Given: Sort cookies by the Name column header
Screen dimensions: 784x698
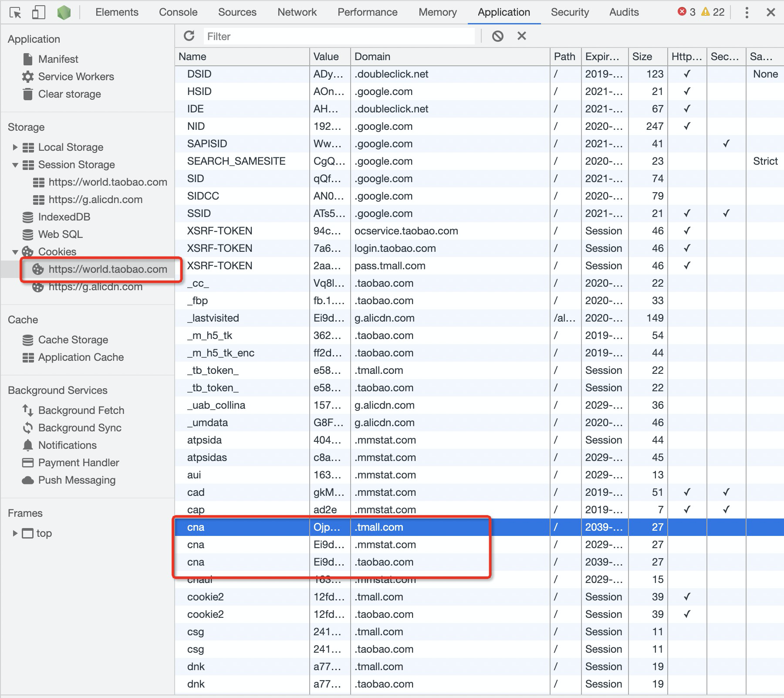Looking at the screenshot, I should point(242,57).
